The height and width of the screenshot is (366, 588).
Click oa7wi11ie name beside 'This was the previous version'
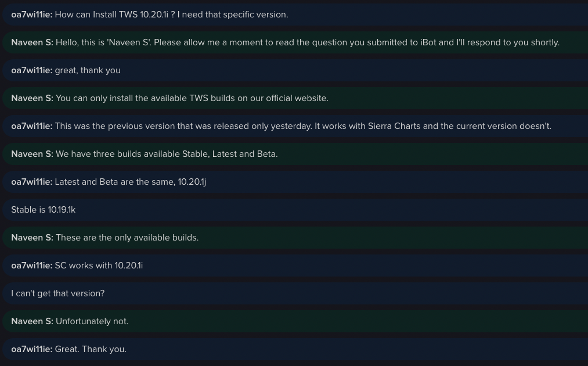[31, 126]
